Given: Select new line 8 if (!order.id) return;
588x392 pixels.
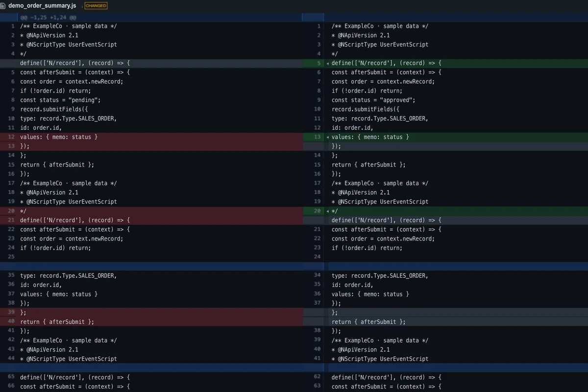Looking at the screenshot, I should click(367, 91).
